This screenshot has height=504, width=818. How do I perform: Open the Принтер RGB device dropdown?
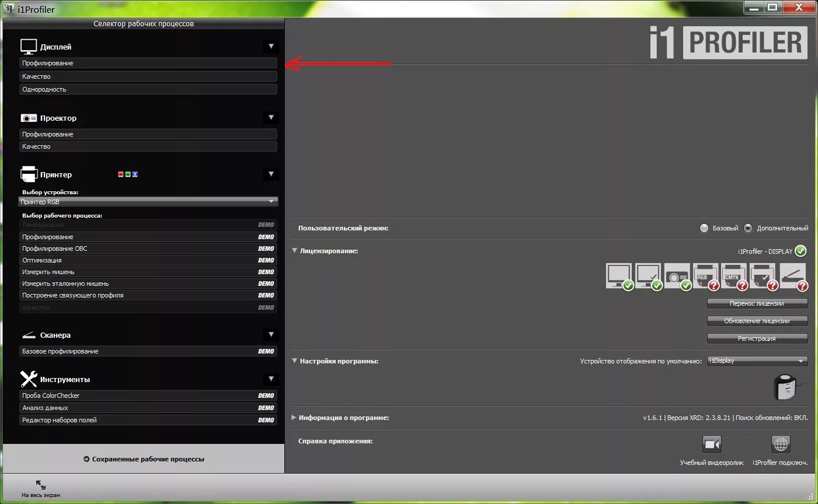coord(148,201)
